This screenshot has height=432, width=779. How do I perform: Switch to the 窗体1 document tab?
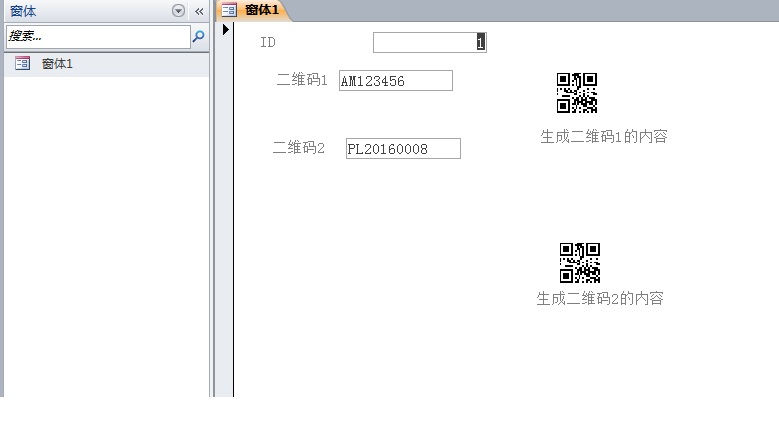coord(253,10)
